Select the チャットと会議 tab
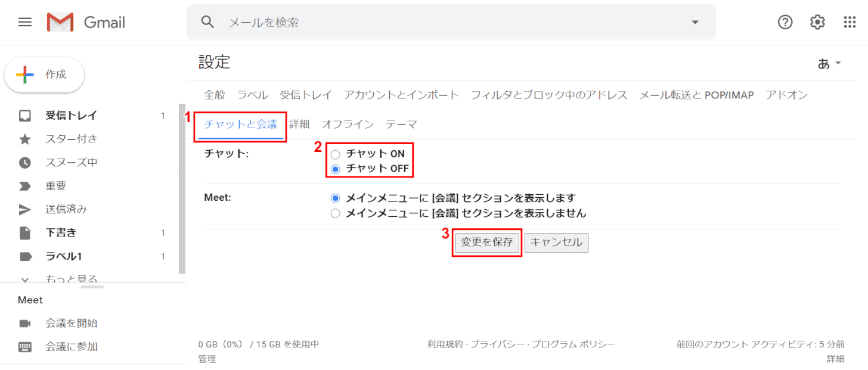 pos(241,125)
